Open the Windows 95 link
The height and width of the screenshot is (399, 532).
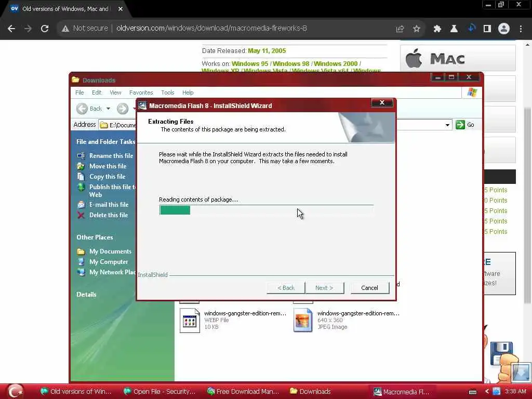250,64
